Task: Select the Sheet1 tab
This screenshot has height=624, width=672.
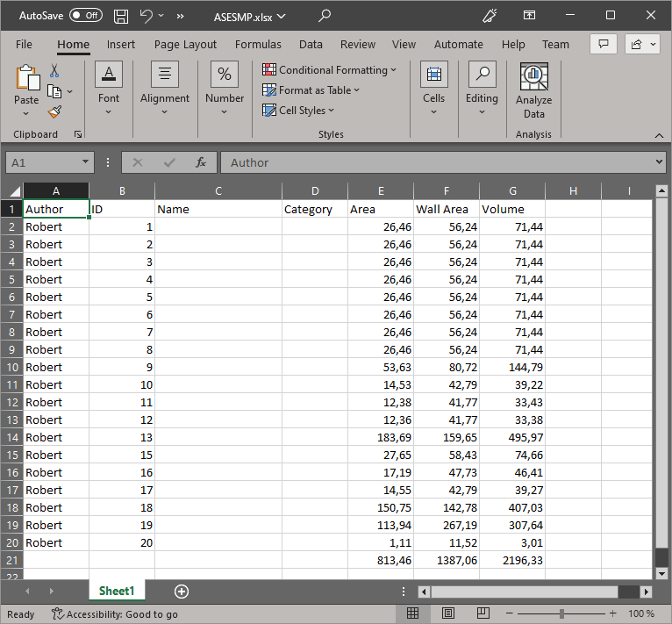Action: pyautogui.click(x=117, y=592)
